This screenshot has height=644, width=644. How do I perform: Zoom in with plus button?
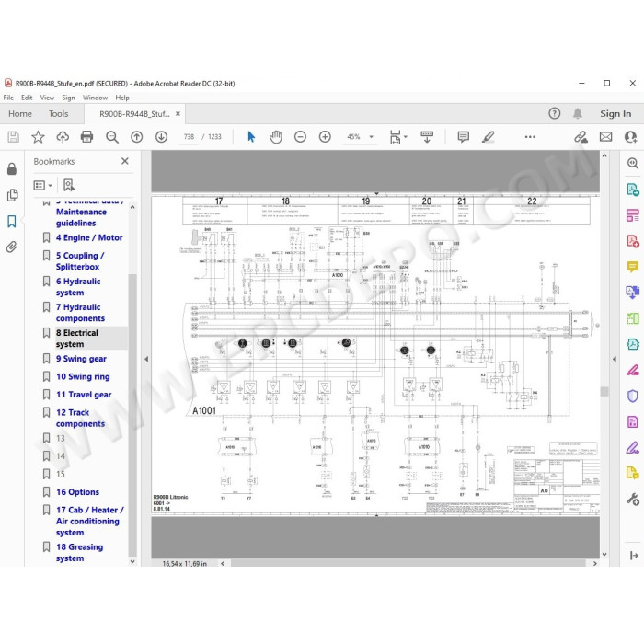pyautogui.click(x=325, y=137)
